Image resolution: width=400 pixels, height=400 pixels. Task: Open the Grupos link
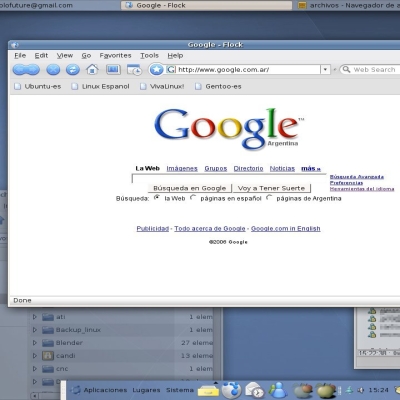pos(216,169)
